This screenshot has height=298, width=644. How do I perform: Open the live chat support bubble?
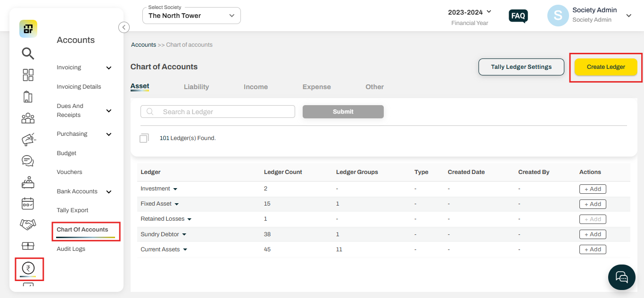(622, 277)
